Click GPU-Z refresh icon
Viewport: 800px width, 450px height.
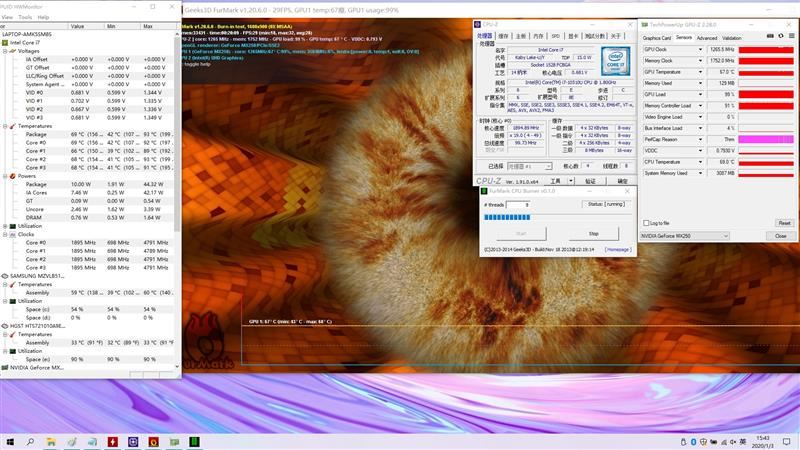(781, 36)
